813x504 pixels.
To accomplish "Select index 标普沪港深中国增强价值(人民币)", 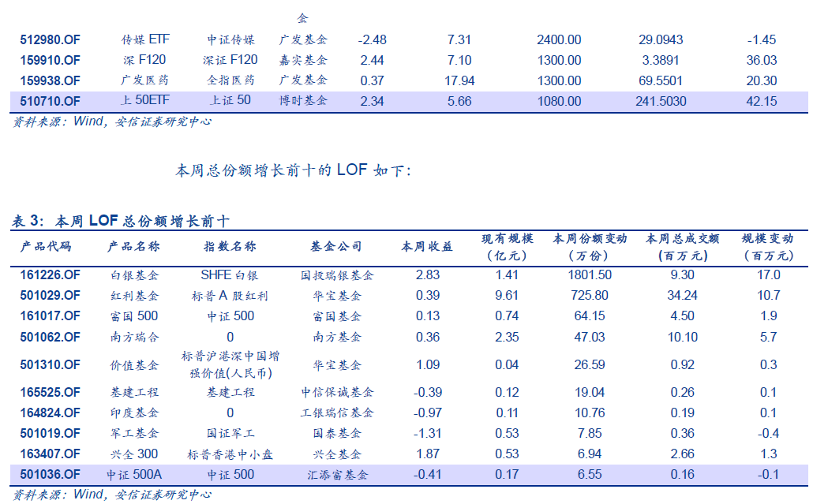I will (230, 364).
